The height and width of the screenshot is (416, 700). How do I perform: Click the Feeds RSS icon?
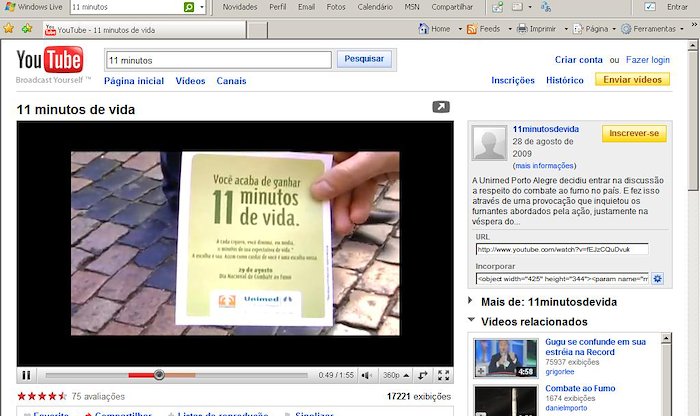[x=472, y=29]
